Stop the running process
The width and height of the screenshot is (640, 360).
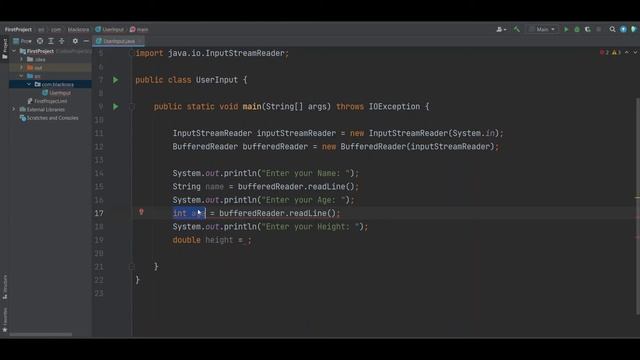point(599,29)
